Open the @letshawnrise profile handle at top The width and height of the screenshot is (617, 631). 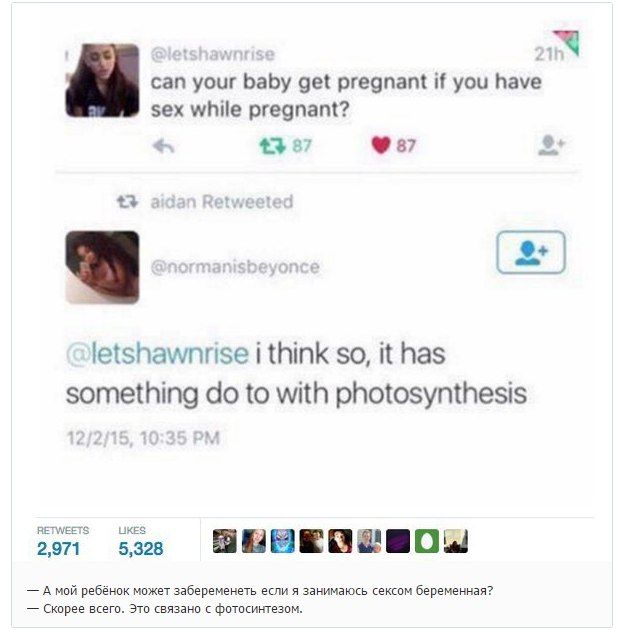[x=211, y=54]
